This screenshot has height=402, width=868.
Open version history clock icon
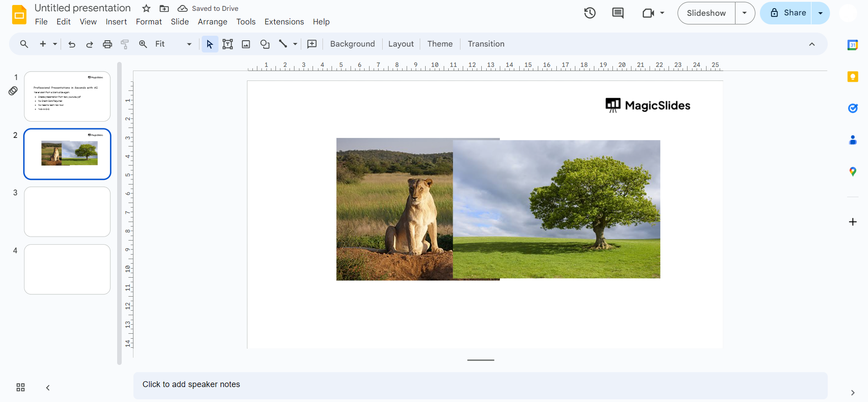[590, 13]
